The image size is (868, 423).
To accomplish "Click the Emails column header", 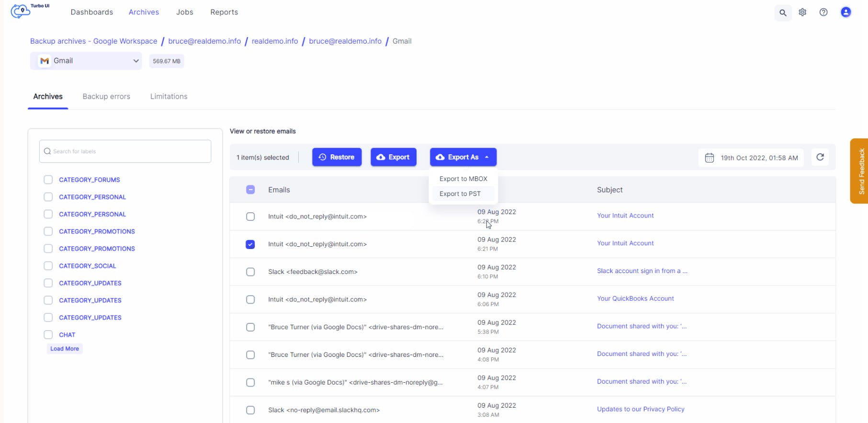I will (279, 190).
